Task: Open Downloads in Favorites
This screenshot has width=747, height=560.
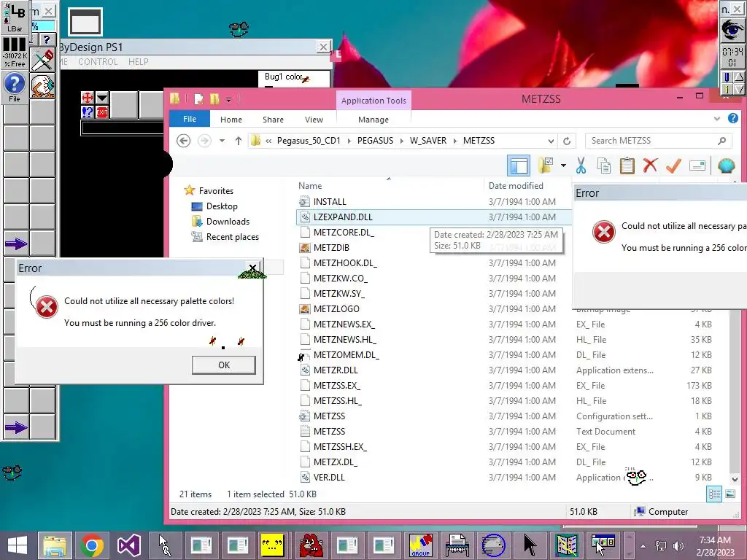Action: click(x=228, y=222)
